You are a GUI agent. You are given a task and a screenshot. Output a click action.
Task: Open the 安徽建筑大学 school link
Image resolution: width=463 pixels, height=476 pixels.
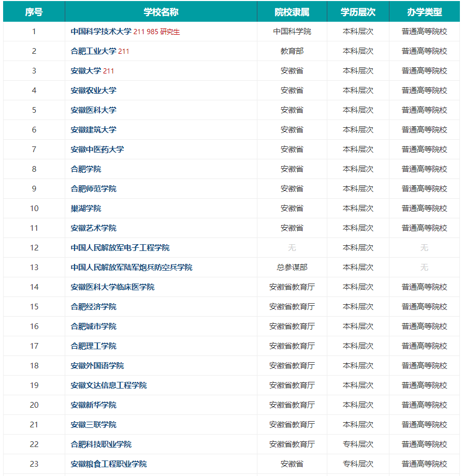pos(93,130)
